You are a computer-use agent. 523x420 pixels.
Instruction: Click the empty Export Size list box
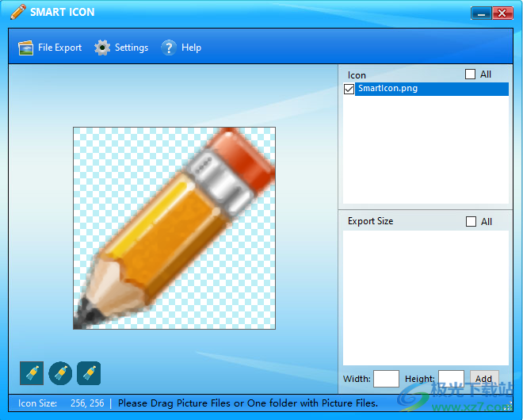[x=426, y=298]
